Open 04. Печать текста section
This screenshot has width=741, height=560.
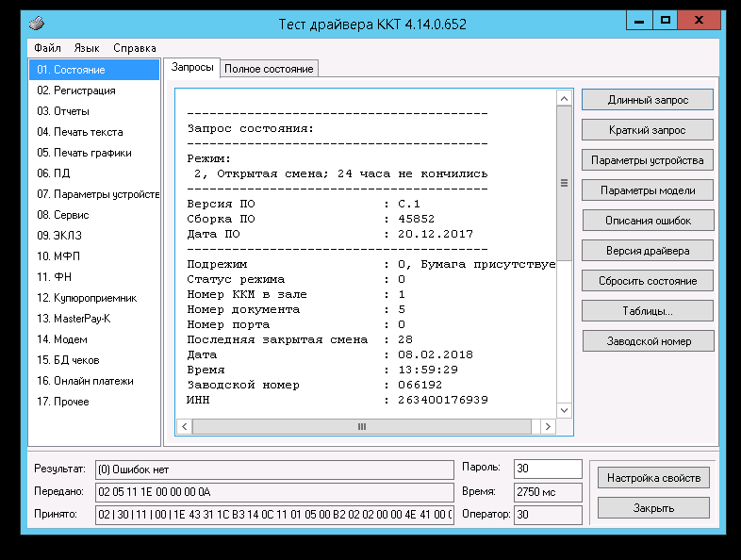pyautogui.click(x=94, y=132)
